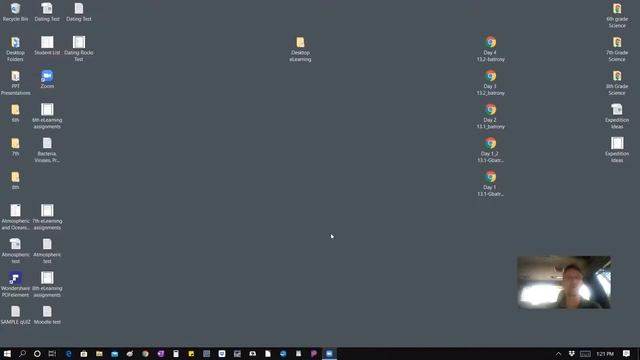The image size is (640, 360).
Task: Open the 8th Grade Science shortcut
Action: coord(617,83)
